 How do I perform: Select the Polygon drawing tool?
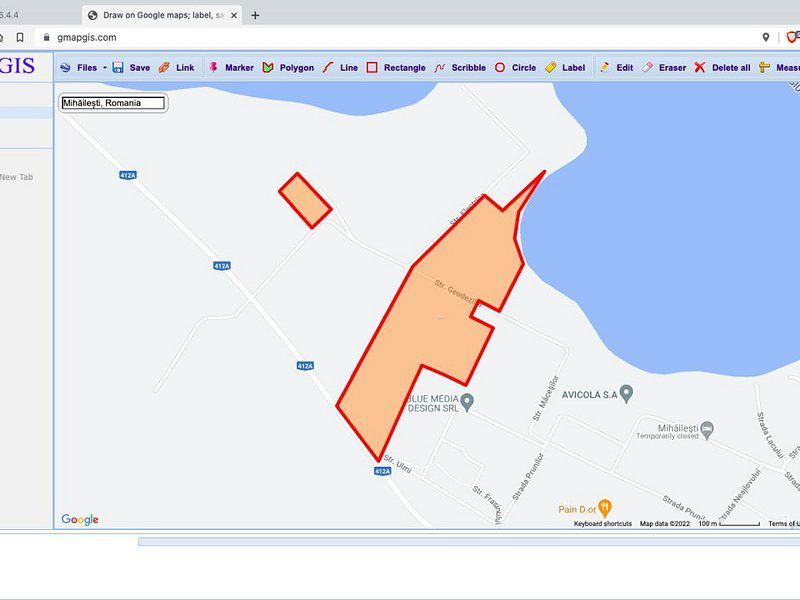tap(288, 68)
